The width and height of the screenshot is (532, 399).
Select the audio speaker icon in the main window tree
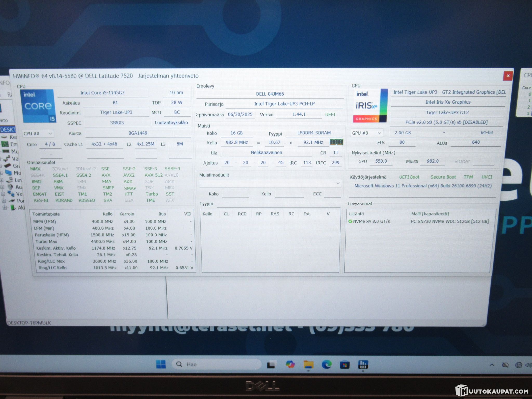point(10,187)
